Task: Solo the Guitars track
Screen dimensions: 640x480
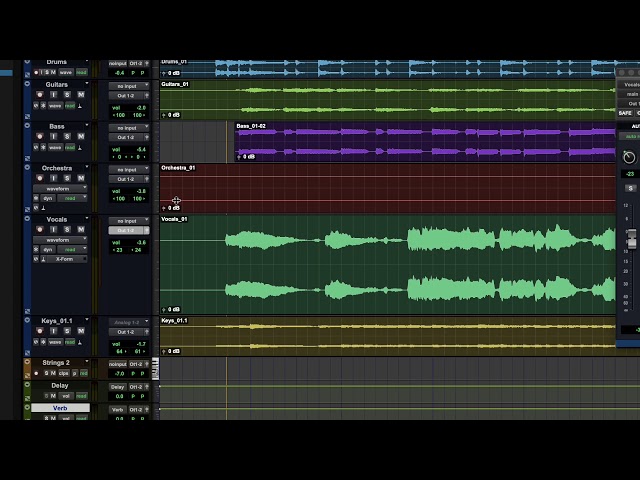Action: (67, 95)
